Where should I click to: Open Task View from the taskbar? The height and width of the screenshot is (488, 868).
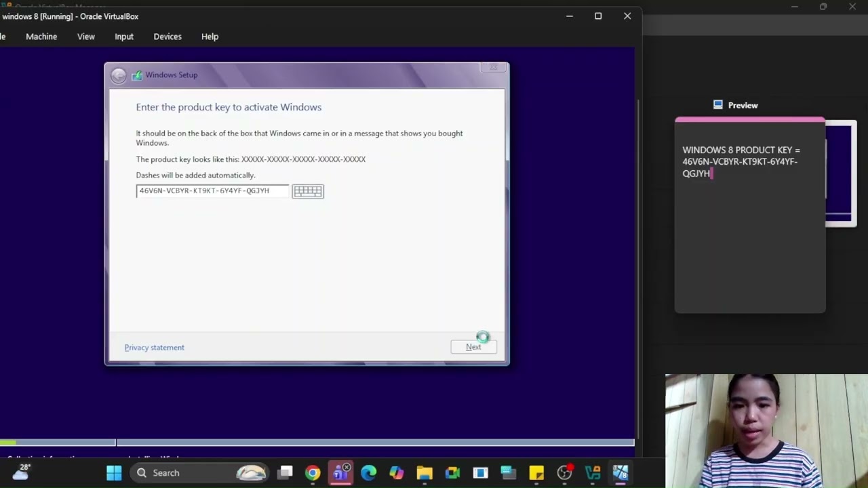[285, 473]
